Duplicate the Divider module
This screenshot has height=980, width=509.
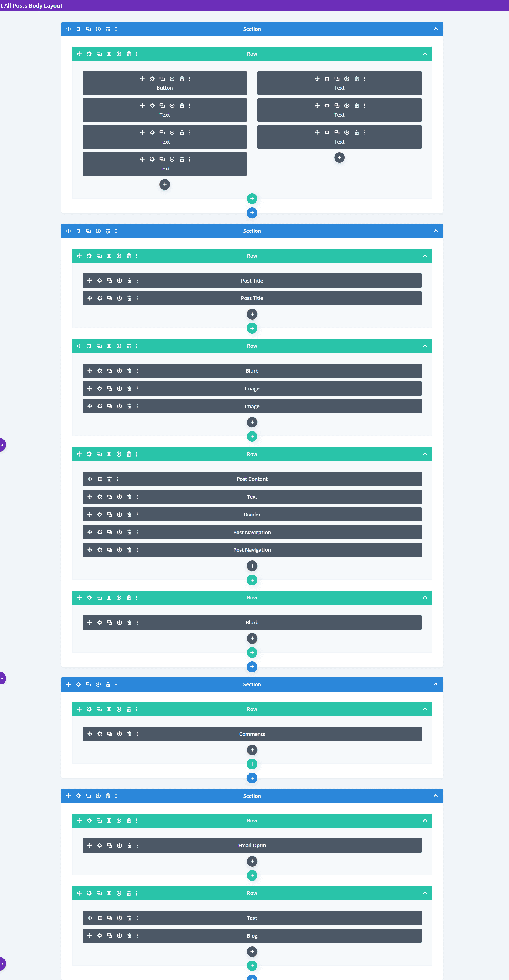pyautogui.click(x=110, y=514)
